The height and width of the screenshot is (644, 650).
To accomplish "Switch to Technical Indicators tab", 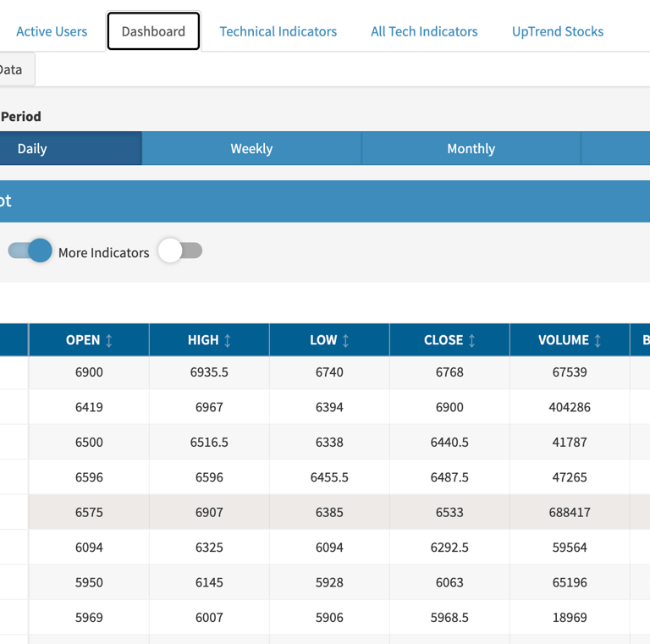I will [278, 31].
